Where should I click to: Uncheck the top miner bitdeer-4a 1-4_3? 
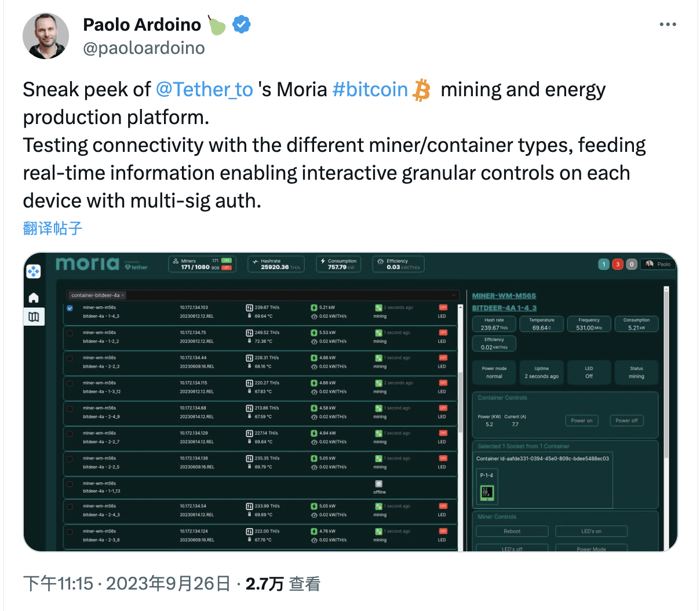70,308
